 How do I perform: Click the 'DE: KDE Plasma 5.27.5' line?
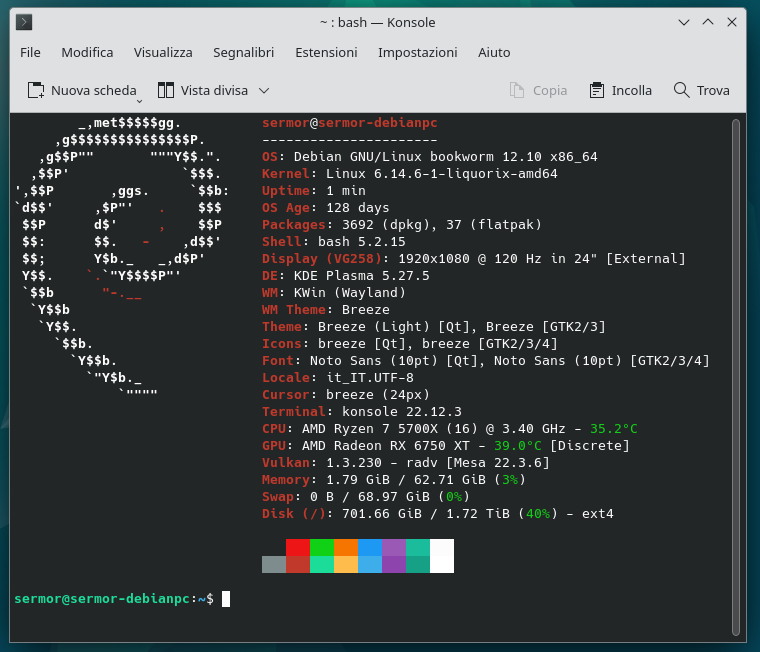tap(346, 275)
